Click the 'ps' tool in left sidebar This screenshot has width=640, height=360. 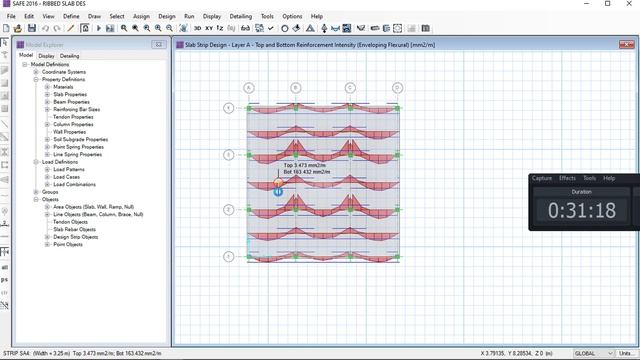tap(4, 280)
